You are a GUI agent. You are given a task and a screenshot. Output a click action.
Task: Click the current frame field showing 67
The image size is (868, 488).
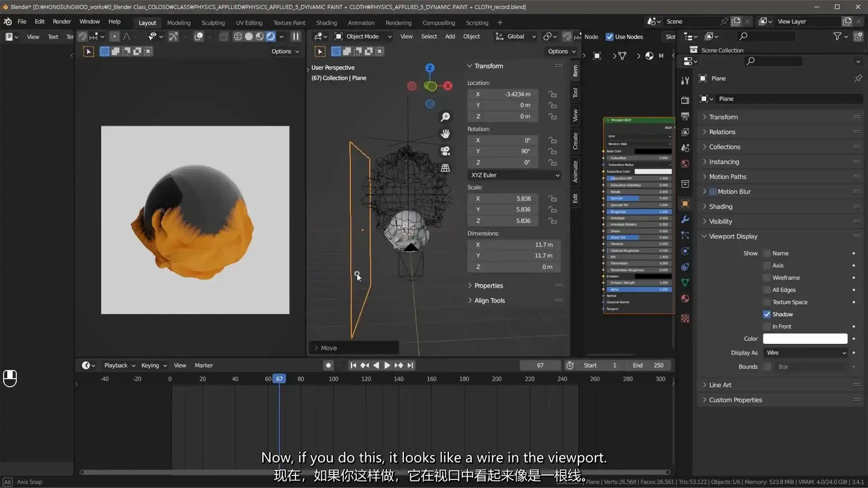pyautogui.click(x=540, y=365)
